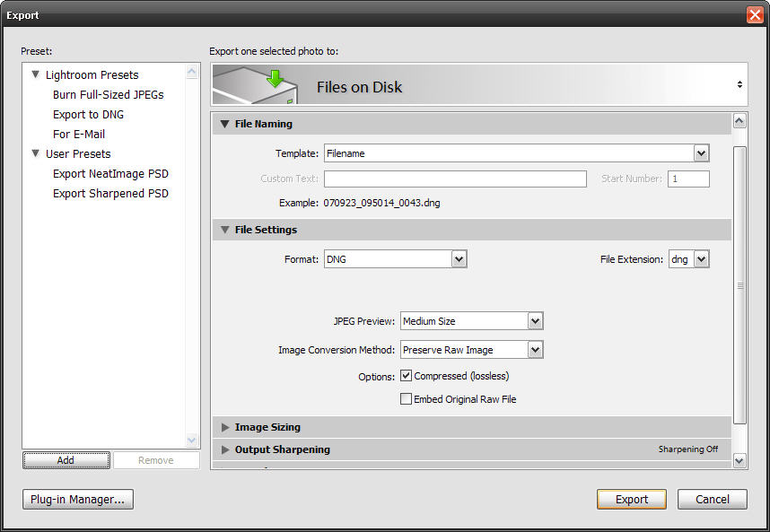Screen dimensions: 770x532
Task: Open the export destination selector arrows
Action: point(739,84)
